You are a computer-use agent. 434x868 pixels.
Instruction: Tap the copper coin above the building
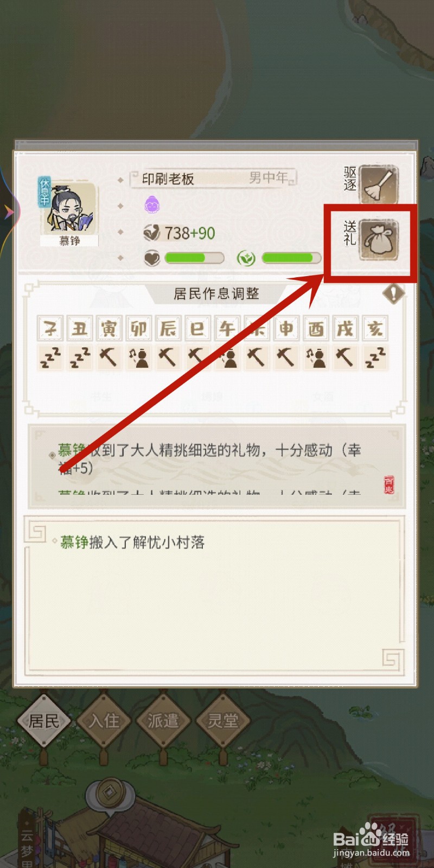click(x=111, y=794)
